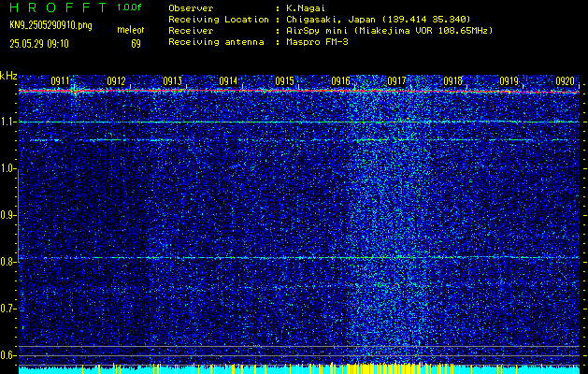The image size is (588, 374).
Task: Click the file name KN9_2505290910.png
Action: [50, 26]
